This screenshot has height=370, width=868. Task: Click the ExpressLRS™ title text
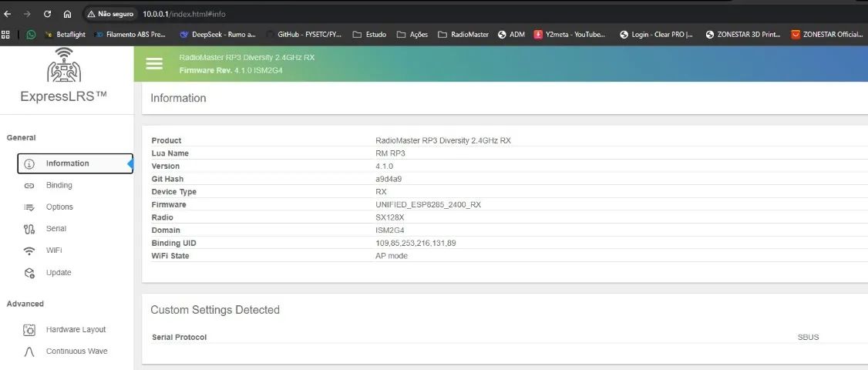coord(64,96)
